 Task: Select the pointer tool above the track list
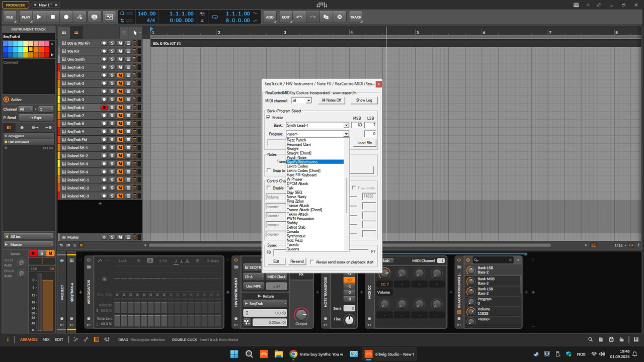point(135,32)
